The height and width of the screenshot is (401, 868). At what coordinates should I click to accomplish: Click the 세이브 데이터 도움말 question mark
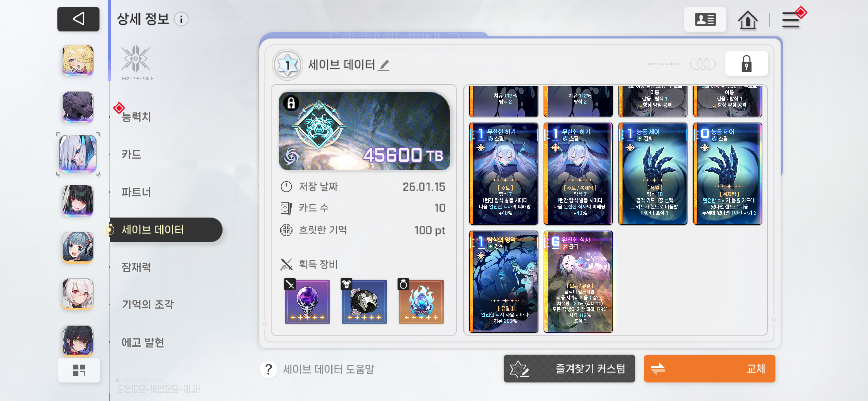pyautogui.click(x=269, y=369)
